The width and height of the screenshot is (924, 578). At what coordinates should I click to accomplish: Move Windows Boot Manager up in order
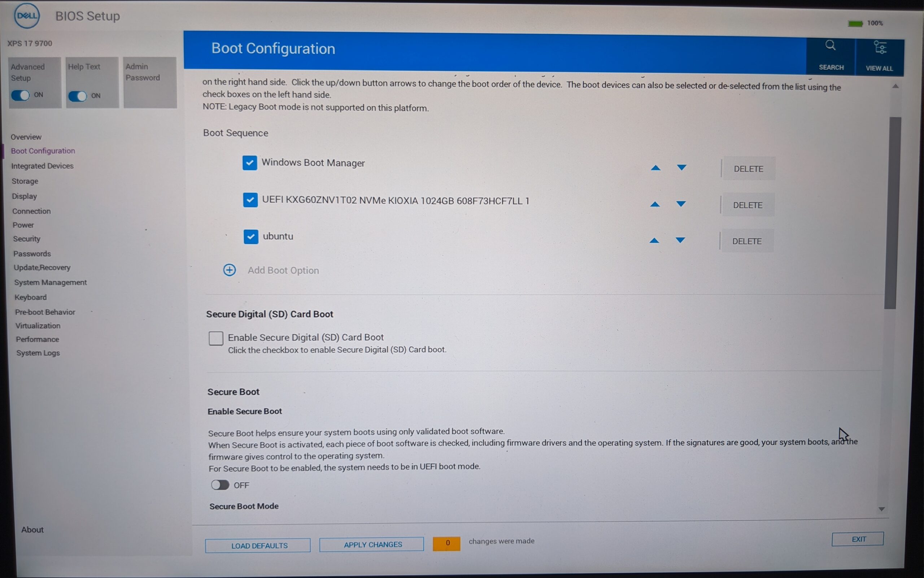[656, 168]
